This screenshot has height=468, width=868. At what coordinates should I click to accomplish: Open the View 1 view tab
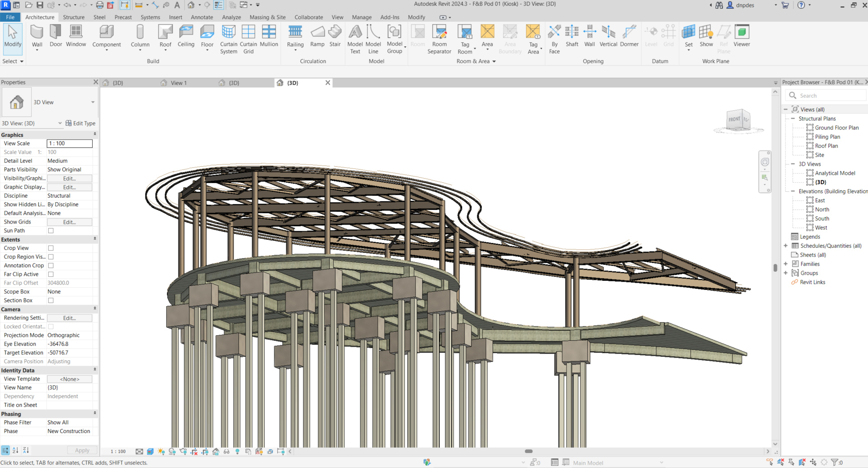pos(178,83)
